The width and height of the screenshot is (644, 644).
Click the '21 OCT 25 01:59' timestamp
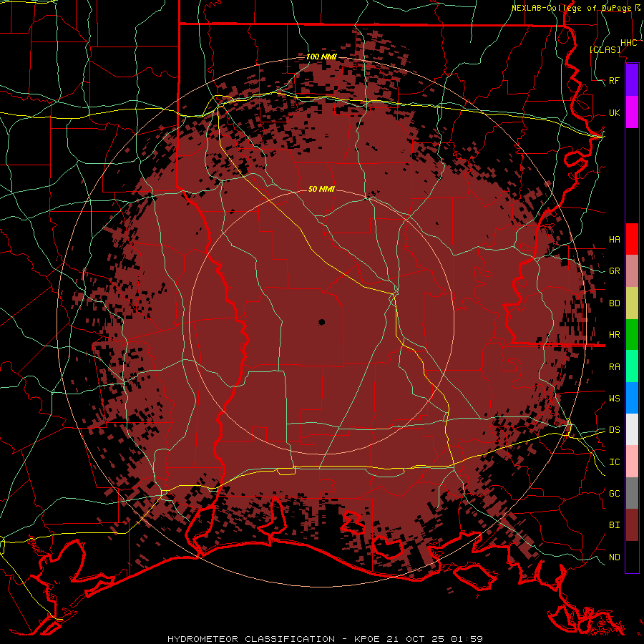(434, 639)
